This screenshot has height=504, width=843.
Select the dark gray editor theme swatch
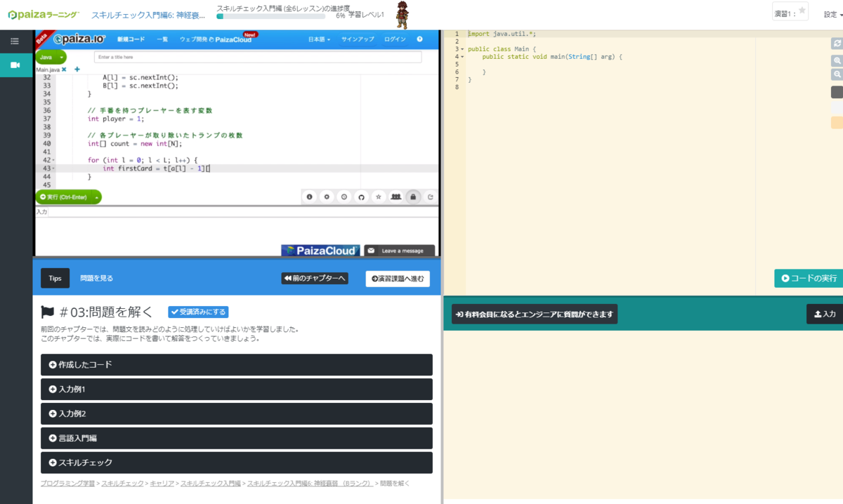[837, 92]
